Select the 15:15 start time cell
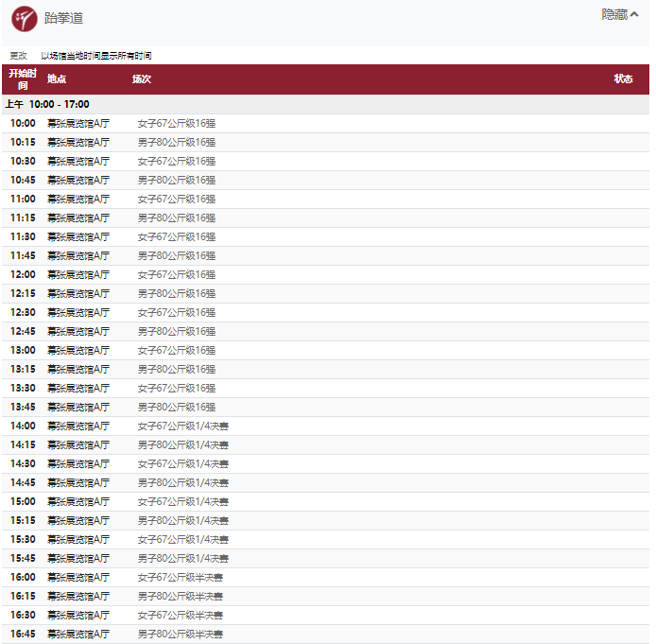Viewport: 656px width, 644px height. click(x=23, y=520)
